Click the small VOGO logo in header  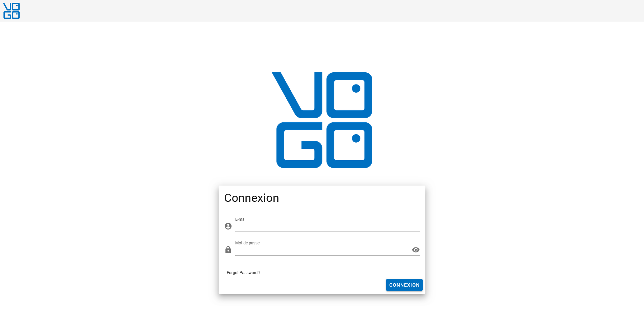pyautogui.click(x=12, y=11)
